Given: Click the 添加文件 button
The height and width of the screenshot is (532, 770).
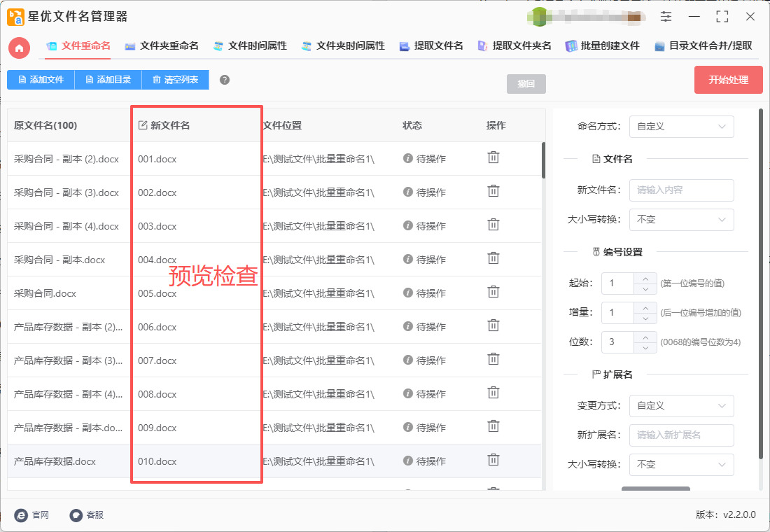Looking at the screenshot, I should click(x=41, y=80).
